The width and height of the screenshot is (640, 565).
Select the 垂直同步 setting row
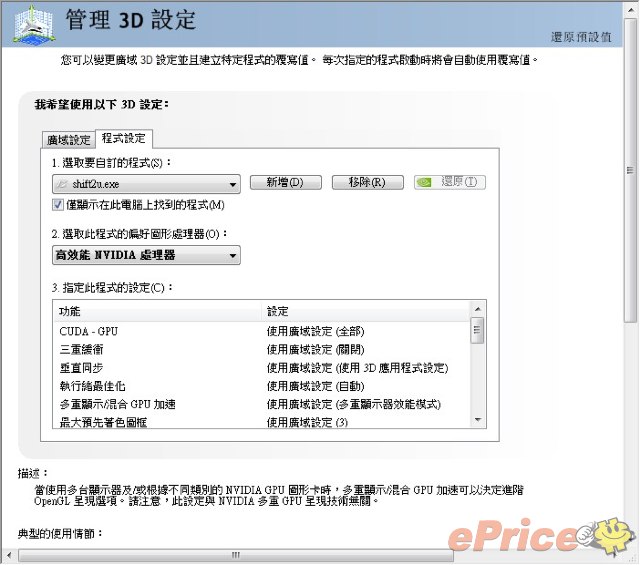click(261, 368)
